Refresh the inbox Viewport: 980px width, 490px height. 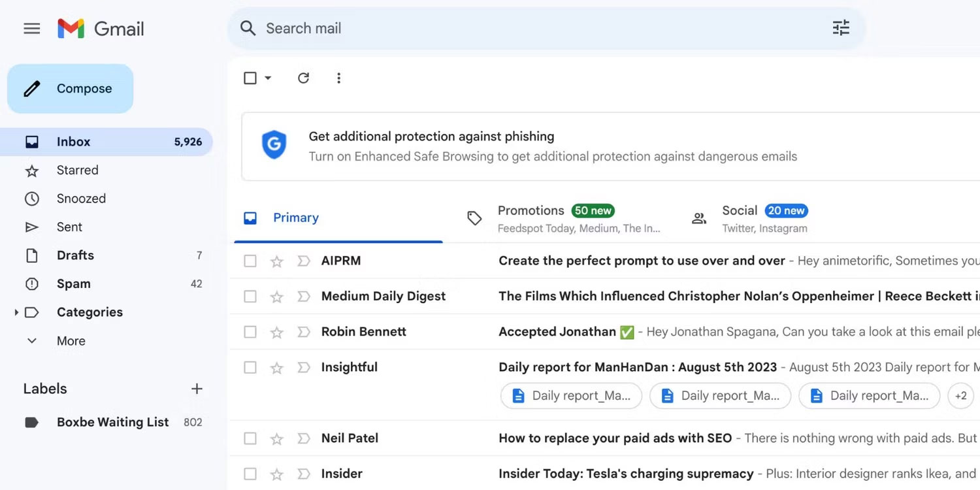(x=303, y=78)
